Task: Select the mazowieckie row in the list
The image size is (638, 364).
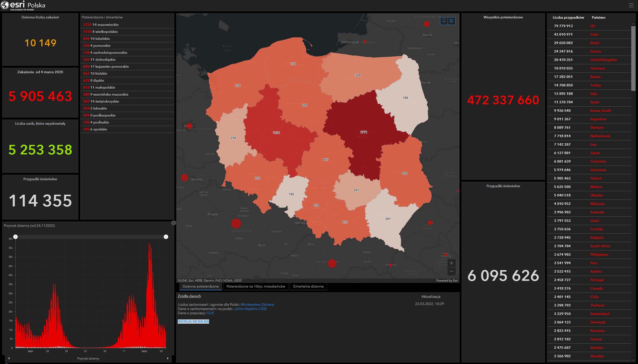Action: tap(105, 25)
